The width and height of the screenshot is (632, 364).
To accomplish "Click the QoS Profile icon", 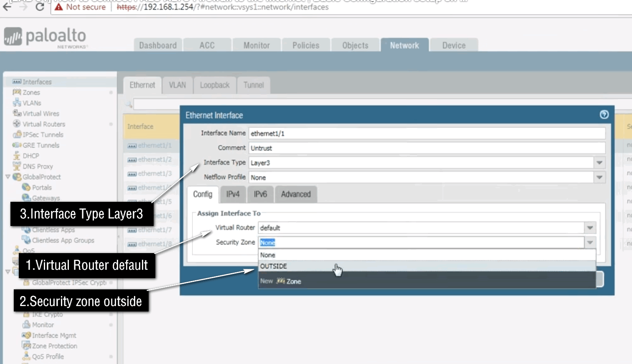I will click(26, 356).
